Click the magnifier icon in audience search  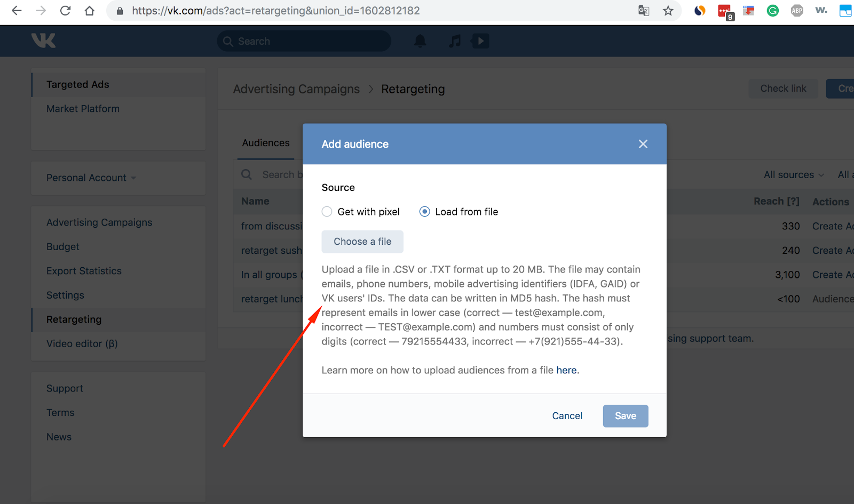tap(247, 174)
